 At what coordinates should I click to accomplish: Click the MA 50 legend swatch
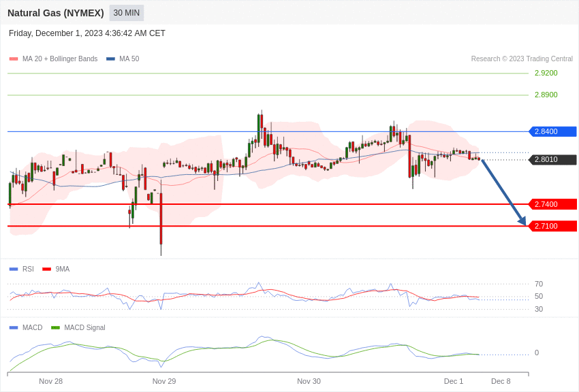[x=110, y=59]
